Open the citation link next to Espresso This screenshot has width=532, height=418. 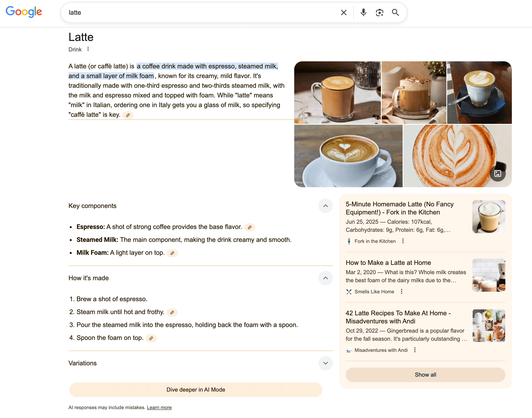(x=250, y=227)
